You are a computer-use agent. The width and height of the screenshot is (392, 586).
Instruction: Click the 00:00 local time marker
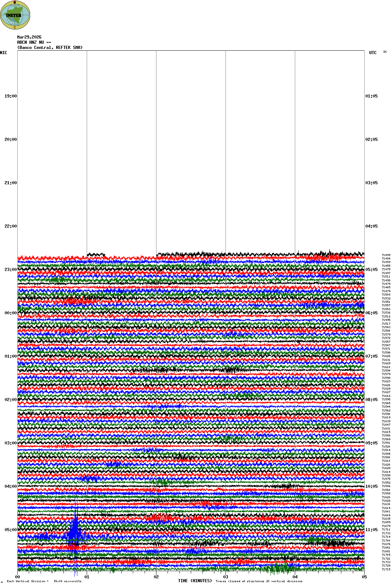10,313
